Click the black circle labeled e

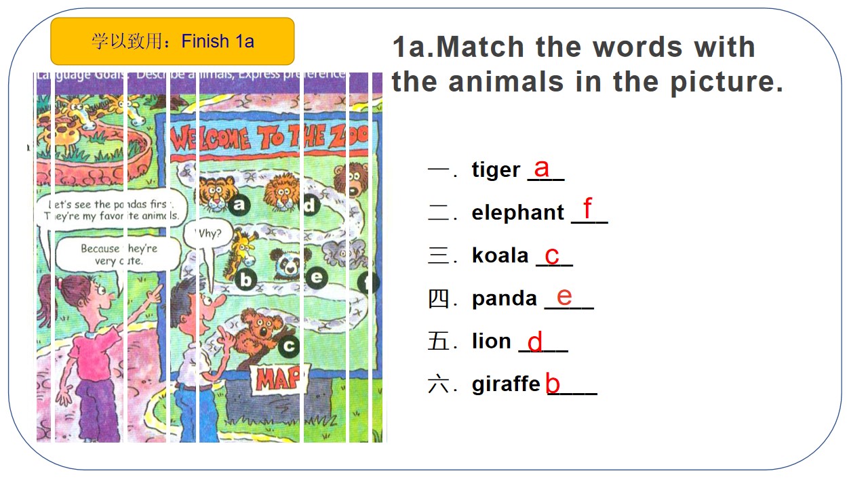coord(316,277)
